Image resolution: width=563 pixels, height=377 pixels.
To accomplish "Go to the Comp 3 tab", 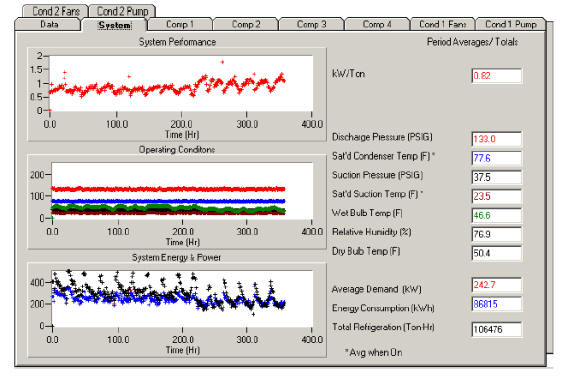I will pyautogui.click(x=311, y=24).
